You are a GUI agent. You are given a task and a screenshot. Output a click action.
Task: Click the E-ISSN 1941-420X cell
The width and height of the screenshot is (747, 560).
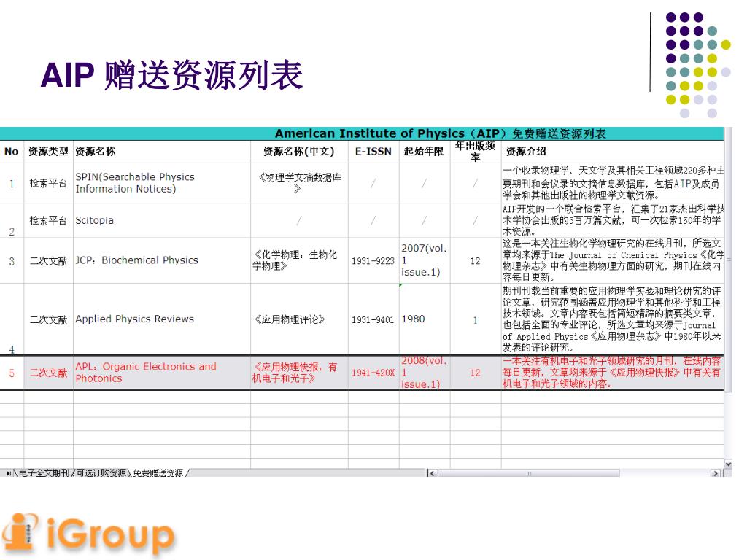(373, 373)
